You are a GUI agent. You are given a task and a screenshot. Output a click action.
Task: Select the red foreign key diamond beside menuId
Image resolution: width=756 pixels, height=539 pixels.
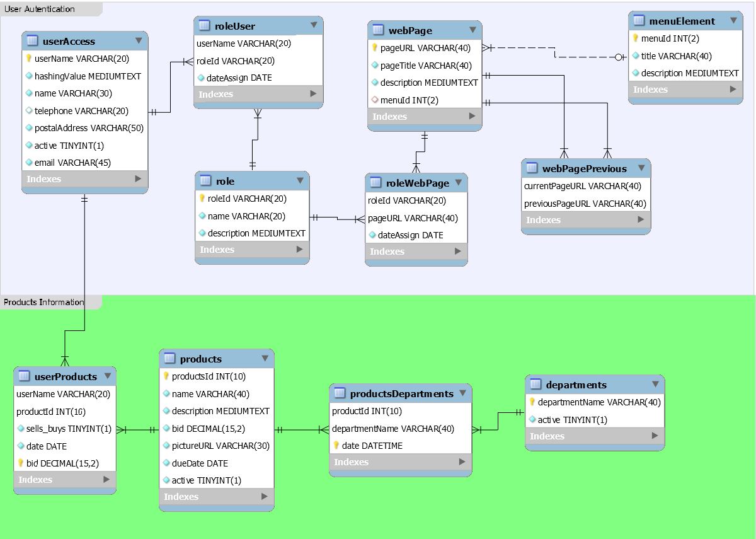coord(375,100)
